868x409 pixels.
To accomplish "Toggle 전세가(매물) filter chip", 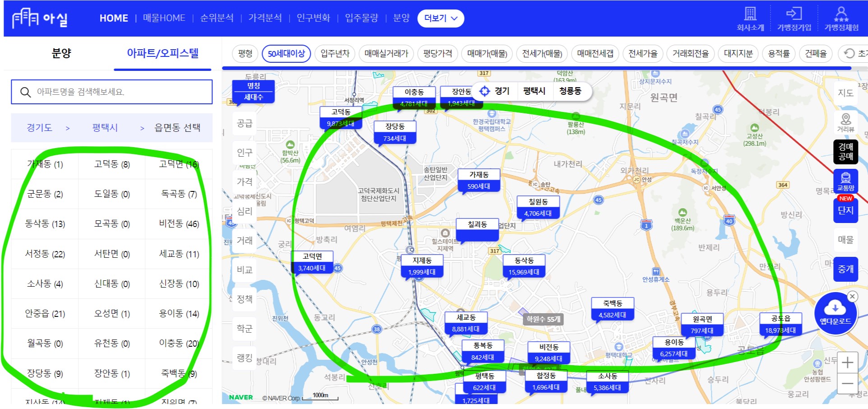I will tap(542, 54).
